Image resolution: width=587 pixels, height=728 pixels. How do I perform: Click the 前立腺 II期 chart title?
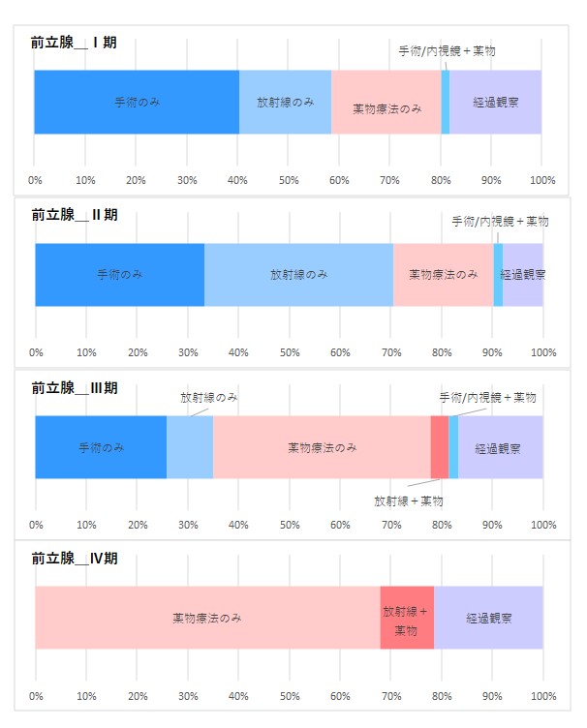tap(75, 215)
